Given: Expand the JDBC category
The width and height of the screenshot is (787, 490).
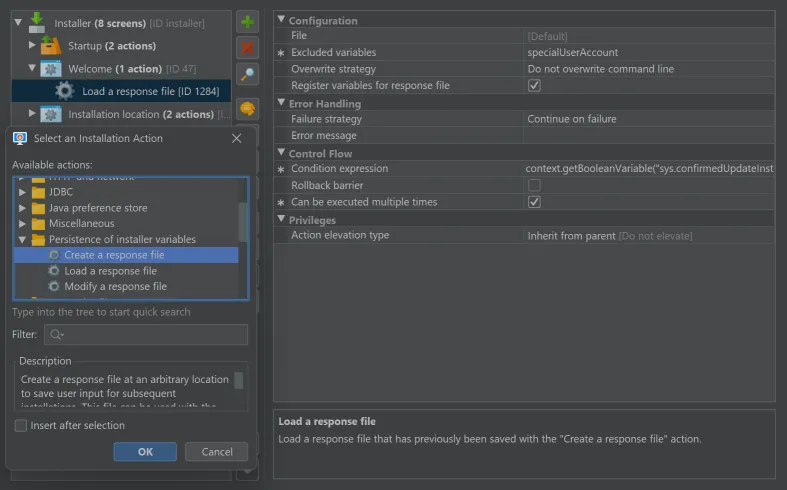Looking at the screenshot, I should coord(22,192).
